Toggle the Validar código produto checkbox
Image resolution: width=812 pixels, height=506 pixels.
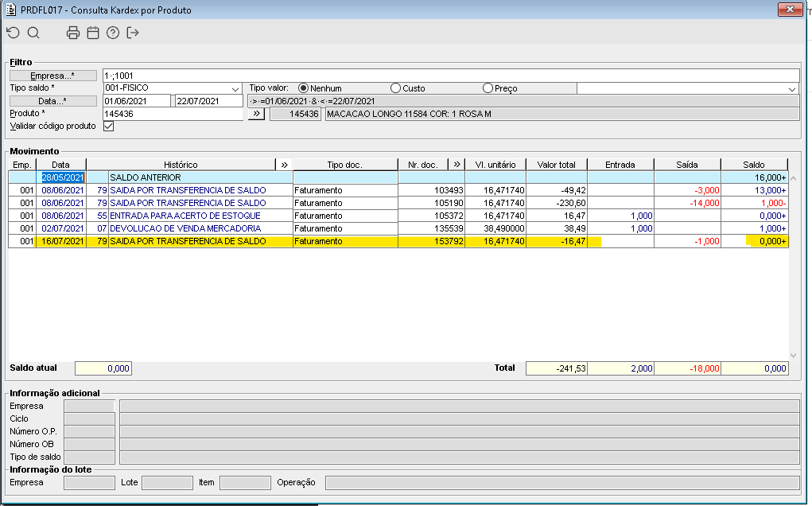109,127
